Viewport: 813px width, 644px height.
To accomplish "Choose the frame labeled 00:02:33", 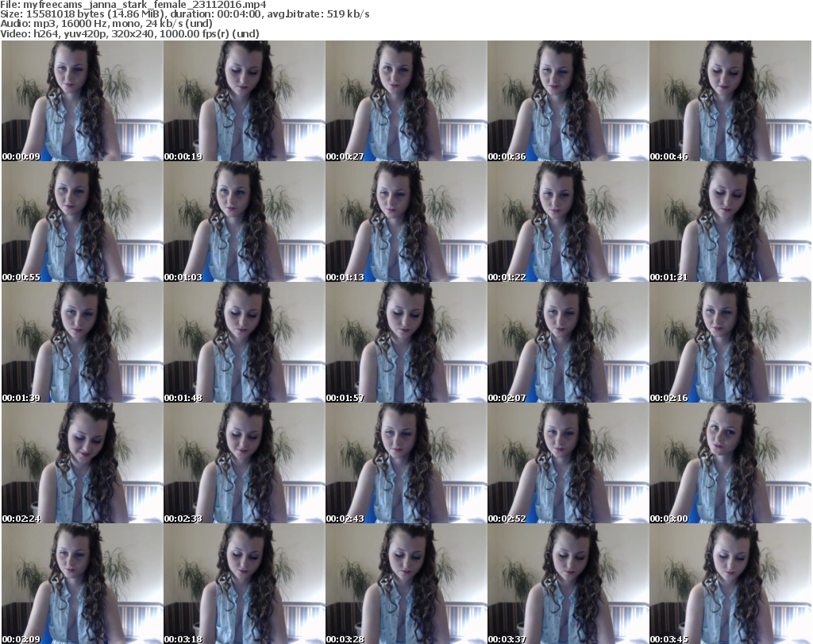I will coord(245,463).
